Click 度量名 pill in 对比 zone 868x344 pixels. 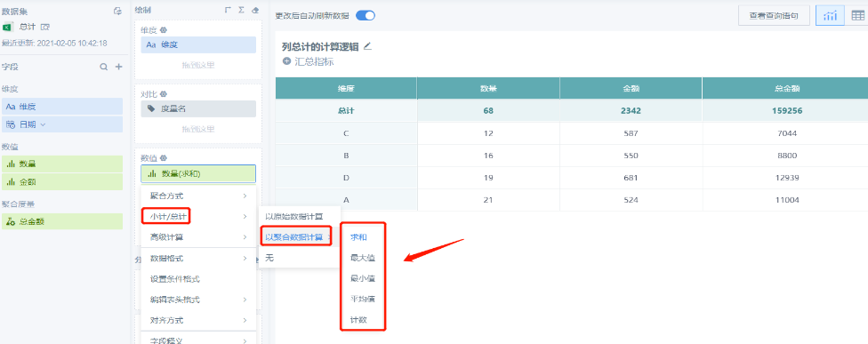198,109
